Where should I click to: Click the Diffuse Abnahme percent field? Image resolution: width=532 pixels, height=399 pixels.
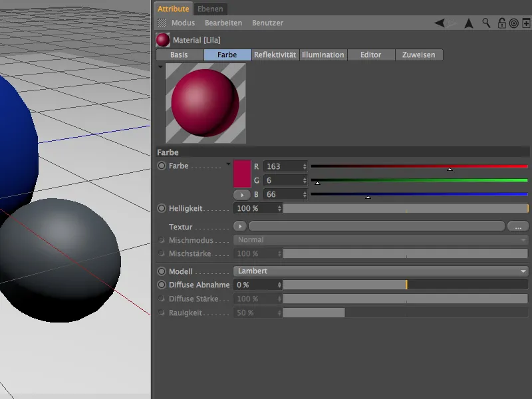(255, 285)
